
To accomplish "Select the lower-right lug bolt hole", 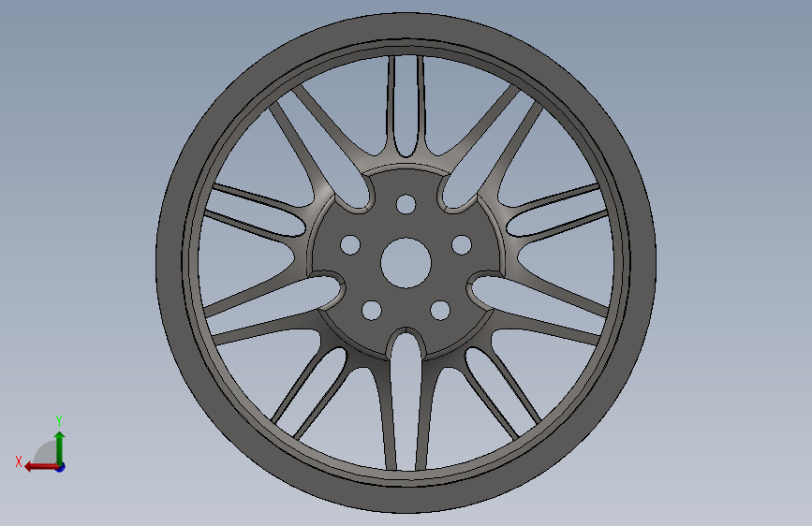I will click(x=440, y=310).
